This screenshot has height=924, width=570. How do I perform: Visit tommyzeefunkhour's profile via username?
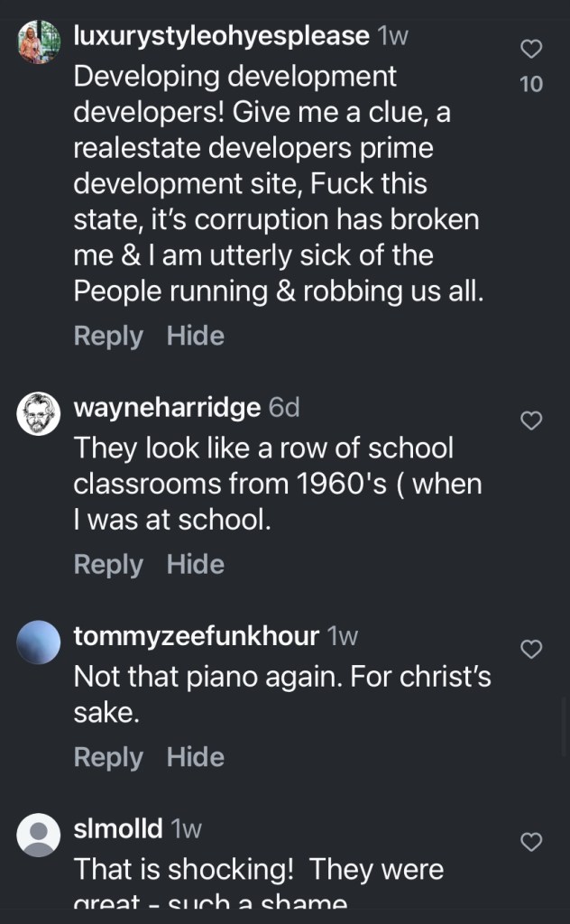(x=196, y=636)
